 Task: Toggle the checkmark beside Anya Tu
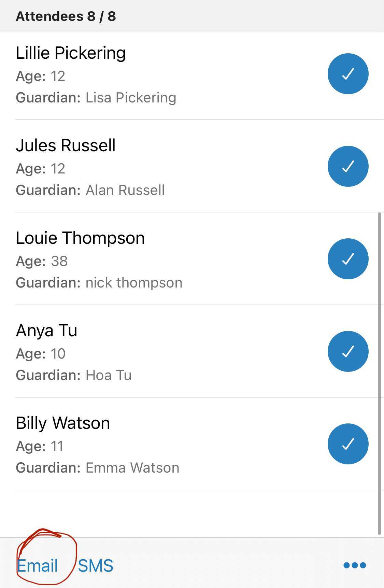[348, 351]
